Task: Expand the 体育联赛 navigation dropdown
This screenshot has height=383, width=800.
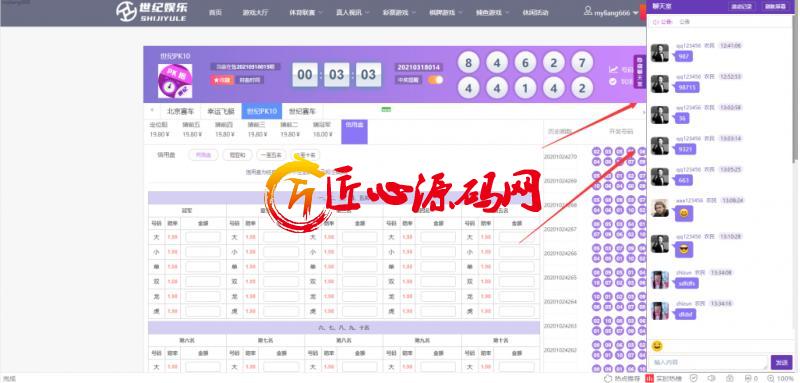Action: pos(306,12)
